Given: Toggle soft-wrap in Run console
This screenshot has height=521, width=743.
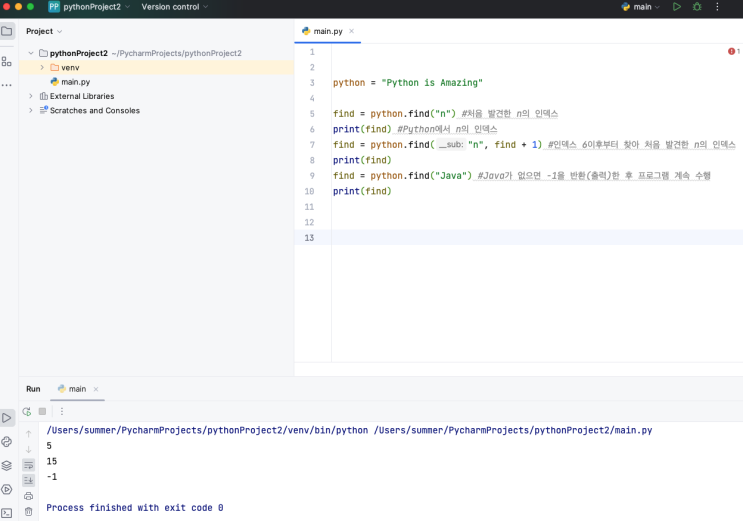Looking at the screenshot, I should point(28,465).
